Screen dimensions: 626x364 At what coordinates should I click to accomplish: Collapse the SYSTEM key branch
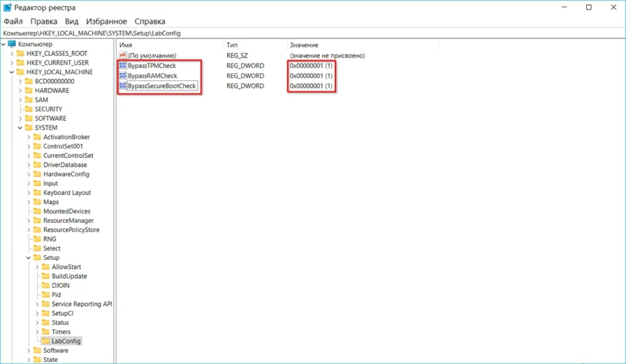click(20, 128)
